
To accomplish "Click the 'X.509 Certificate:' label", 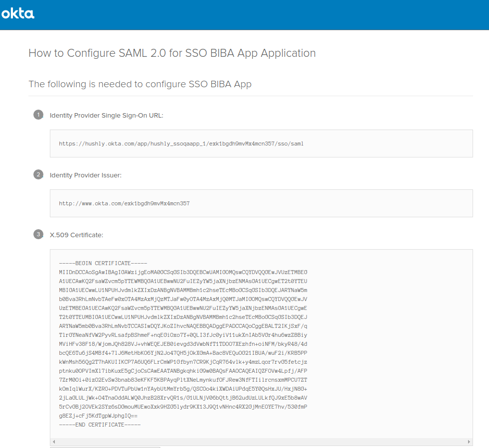I will tap(76, 235).
